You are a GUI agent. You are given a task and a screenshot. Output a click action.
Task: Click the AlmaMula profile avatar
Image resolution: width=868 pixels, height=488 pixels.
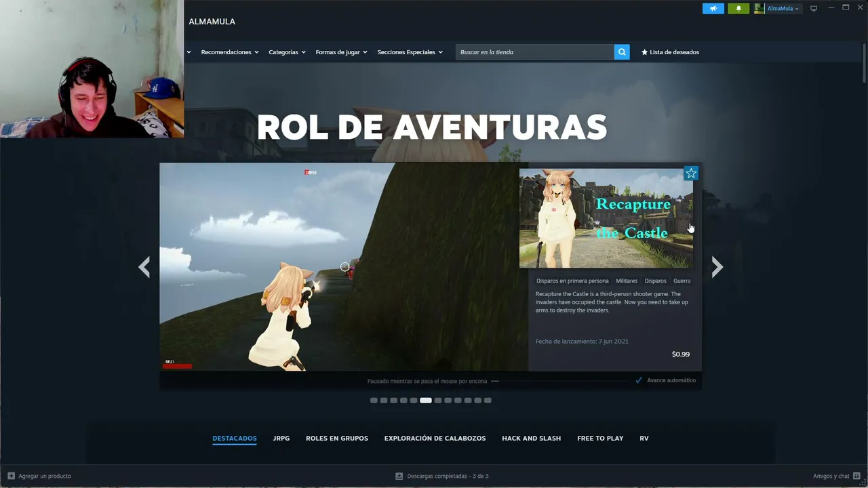[x=759, y=9]
